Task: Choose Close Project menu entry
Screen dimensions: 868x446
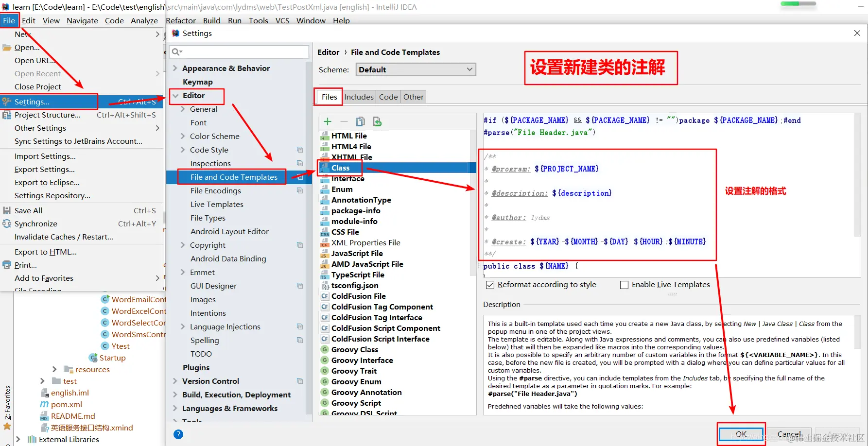Action: 82,86
